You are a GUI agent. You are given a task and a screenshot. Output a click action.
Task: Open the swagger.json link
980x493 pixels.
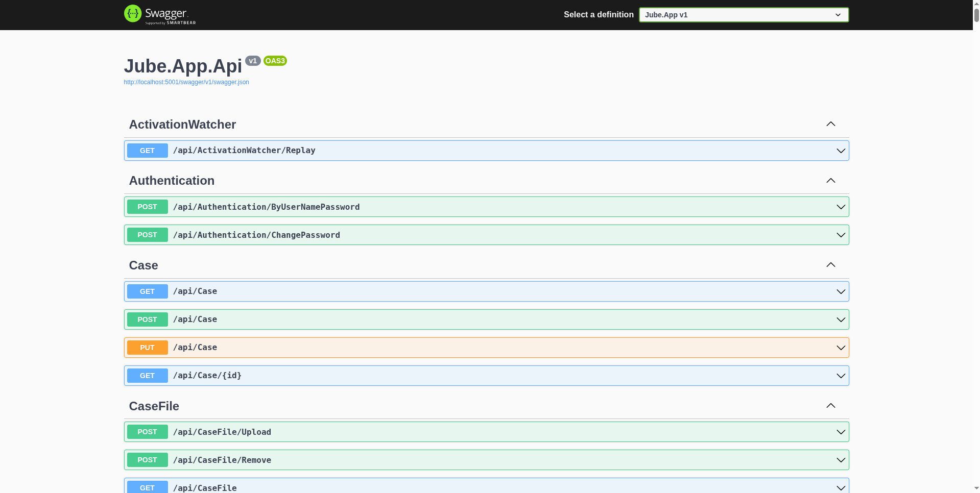[x=186, y=82]
